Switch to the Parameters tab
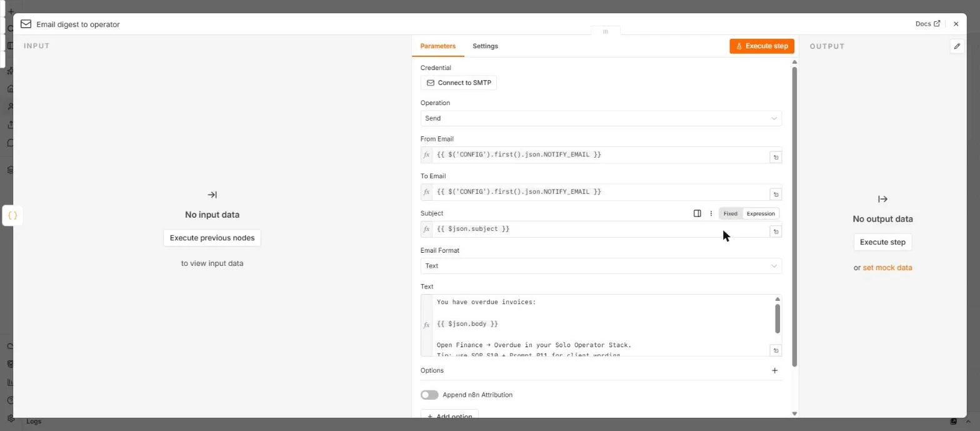 coord(437,46)
